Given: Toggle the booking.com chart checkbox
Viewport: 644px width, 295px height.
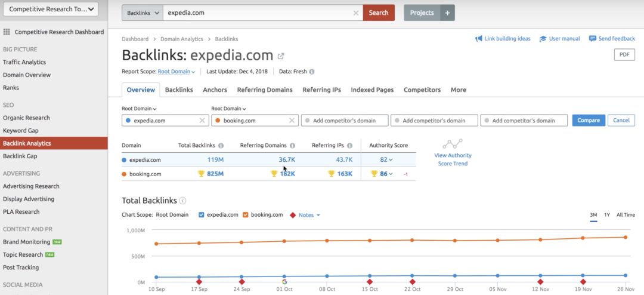Looking at the screenshot, I should click(246, 215).
